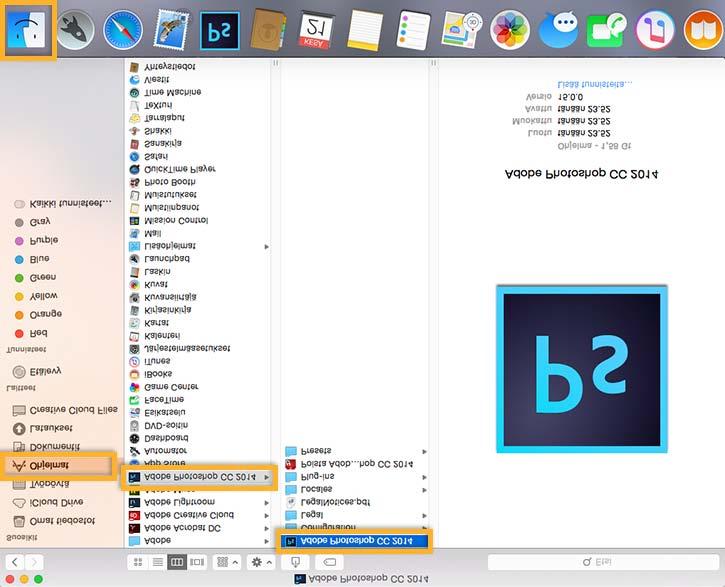Screen dimensions: 725x587
Task: Switch to Cover Flow view in toolbar
Action: [197, 562]
